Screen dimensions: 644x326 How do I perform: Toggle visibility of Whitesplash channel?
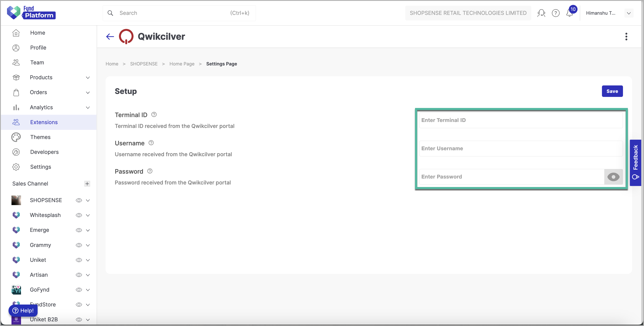point(79,215)
